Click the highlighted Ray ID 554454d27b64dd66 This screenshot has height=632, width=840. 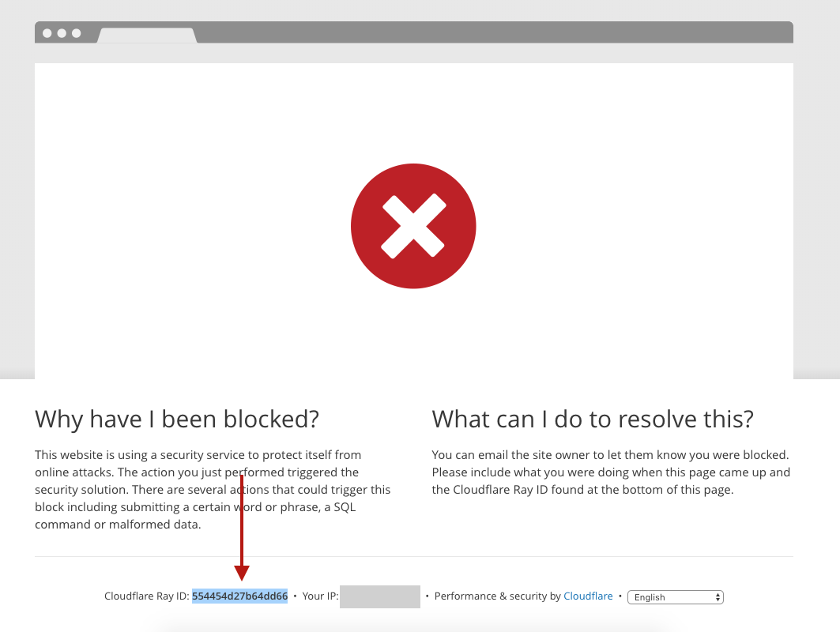pyautogui.click(x=239, y=596)
